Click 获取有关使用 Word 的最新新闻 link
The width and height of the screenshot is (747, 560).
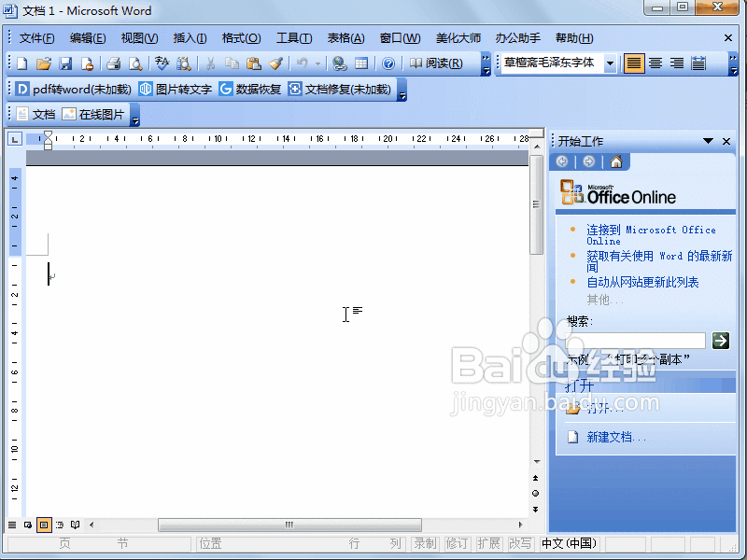pos(659,261)
